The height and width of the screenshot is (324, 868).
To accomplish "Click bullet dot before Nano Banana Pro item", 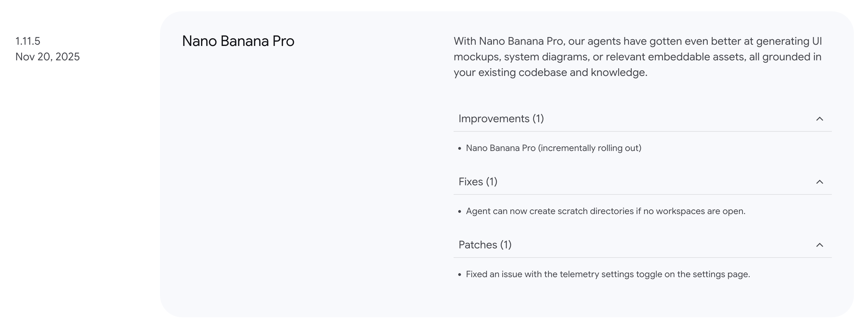I will coord(460,149).
